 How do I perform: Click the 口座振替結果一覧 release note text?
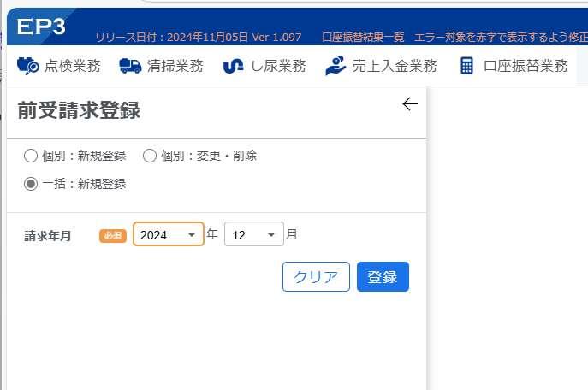363,37
